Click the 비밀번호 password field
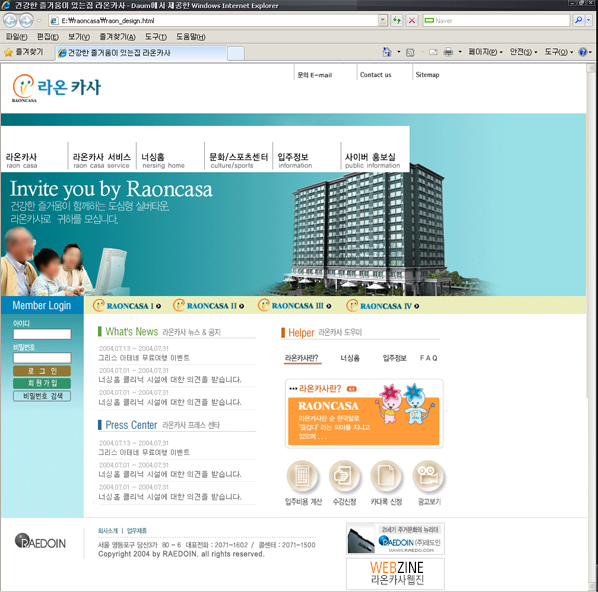Image resolution: width=598 pixels, height=592 pixels. coord(42,358)
